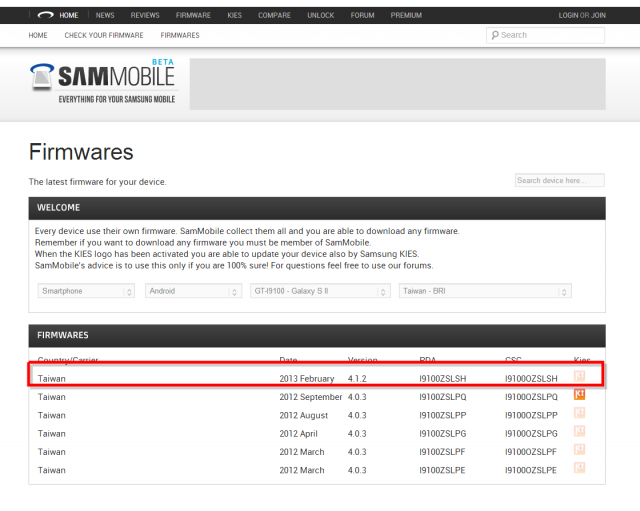Open the NEWS menu item
Screen dimensions: 640x511
pyautogui.click(x=105, y=16)
